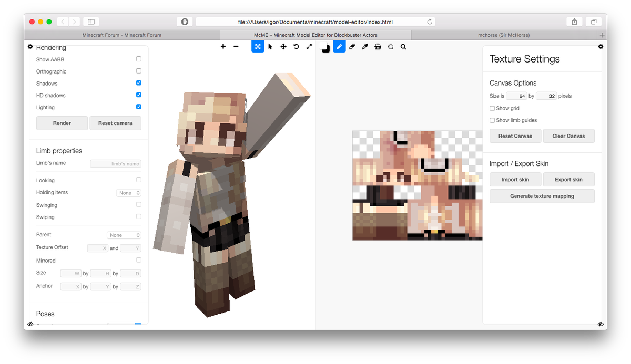
Task: Reload the page in Safari
Action: pyautogui.click(x=430, y=22)
